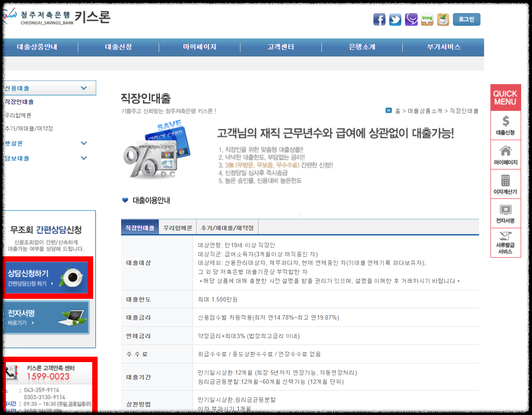Select 우리함께론 in the sidebar
The image size is (532, 415).
pyautogui.click(x=18, y=115)
